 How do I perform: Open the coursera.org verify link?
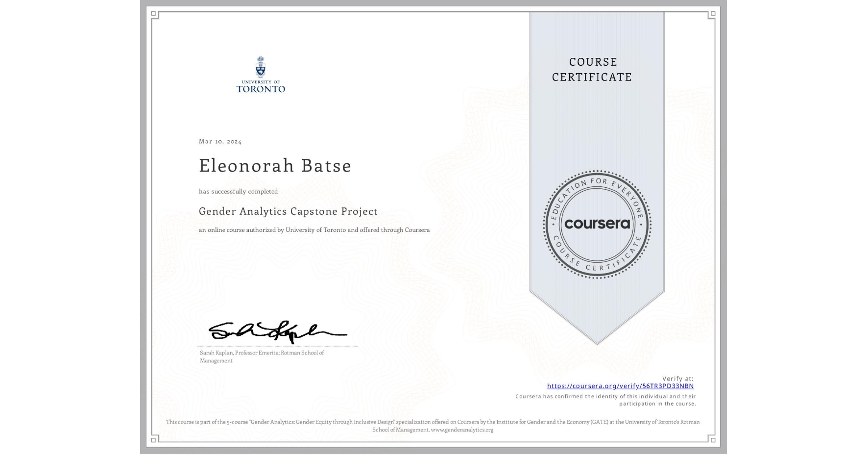pyautogui.click(x=620, y=386)
